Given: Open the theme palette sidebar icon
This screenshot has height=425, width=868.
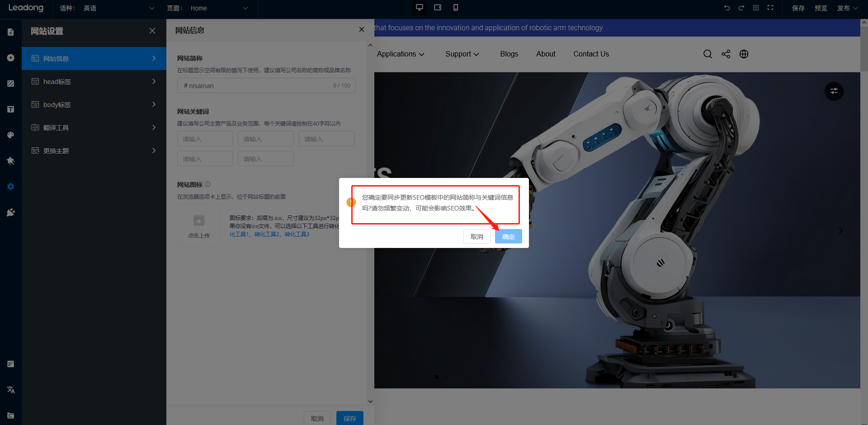Looking at the screenshot, I should pyautogui.click(x=11, y=135).
